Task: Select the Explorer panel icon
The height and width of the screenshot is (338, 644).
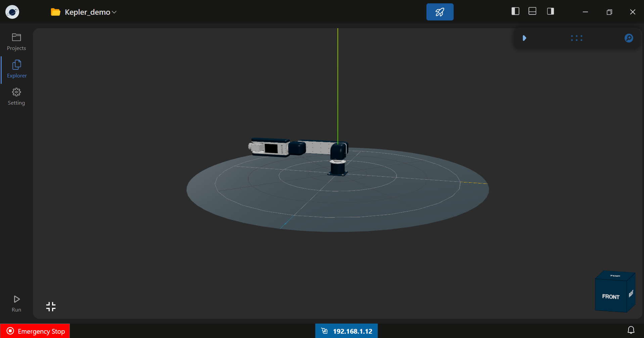Action: (16, 68)
